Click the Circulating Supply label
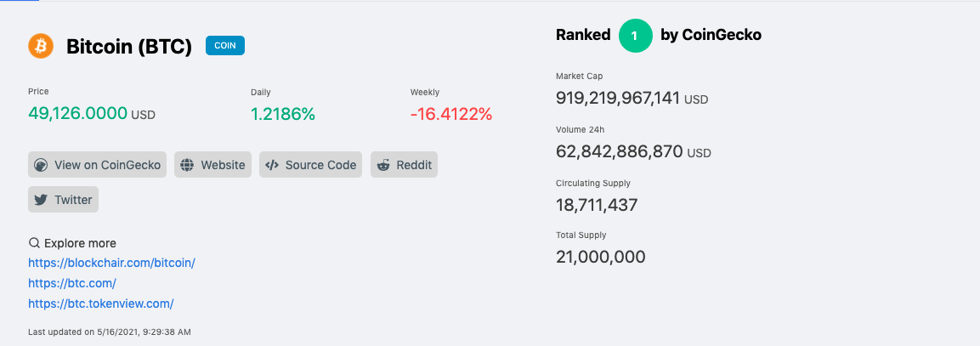The image size is (980, 346). [593, 184]
